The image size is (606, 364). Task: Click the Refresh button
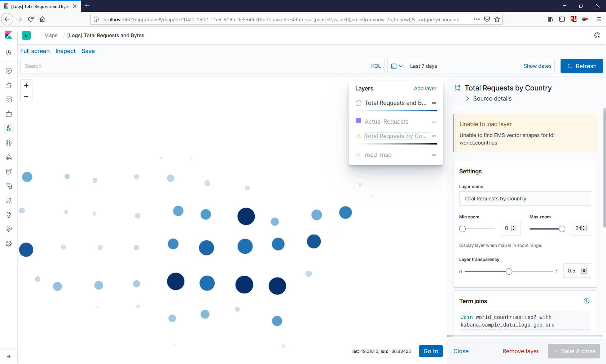pos(581,66)
